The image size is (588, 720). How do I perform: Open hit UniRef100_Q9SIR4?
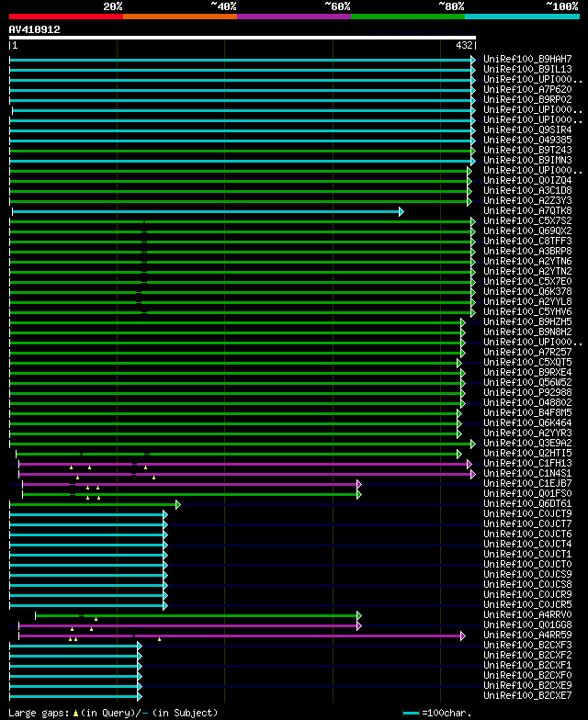coord(527,130)
